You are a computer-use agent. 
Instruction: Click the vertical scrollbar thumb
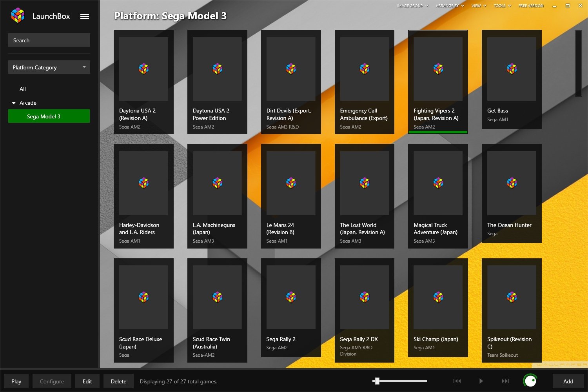579,63
